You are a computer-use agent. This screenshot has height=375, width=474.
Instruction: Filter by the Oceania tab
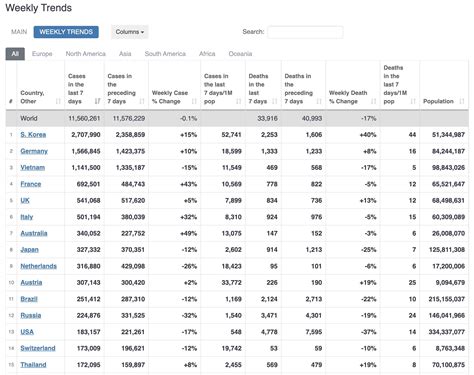tap(240, 54)
